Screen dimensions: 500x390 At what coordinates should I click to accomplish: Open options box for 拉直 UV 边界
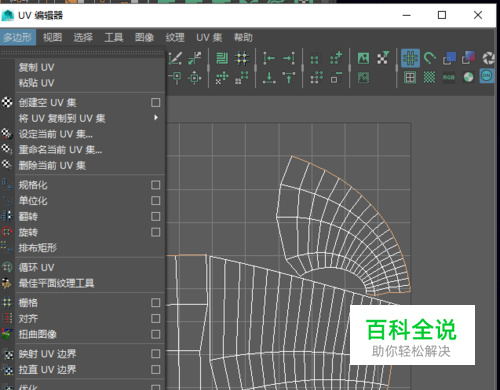tap(155, 369)
